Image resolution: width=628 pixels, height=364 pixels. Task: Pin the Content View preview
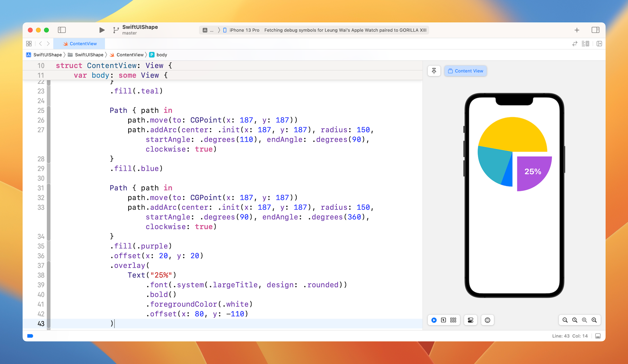coord(434,71)
